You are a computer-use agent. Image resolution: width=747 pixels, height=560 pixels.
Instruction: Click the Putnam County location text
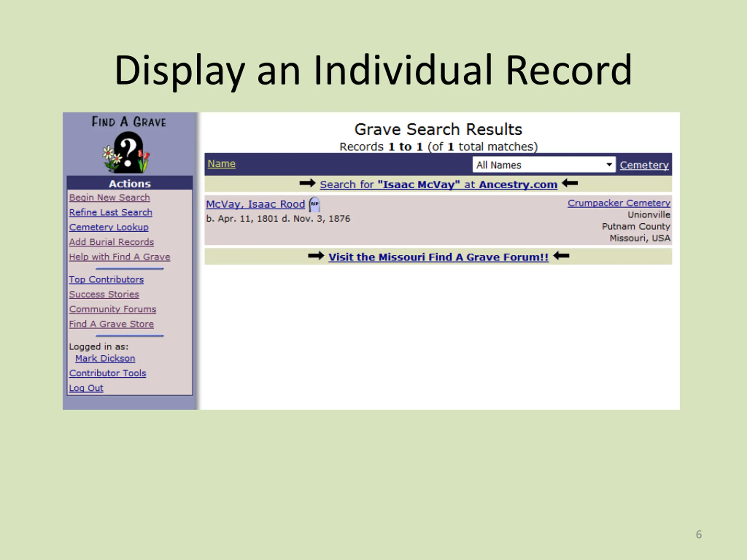(636, 226)
